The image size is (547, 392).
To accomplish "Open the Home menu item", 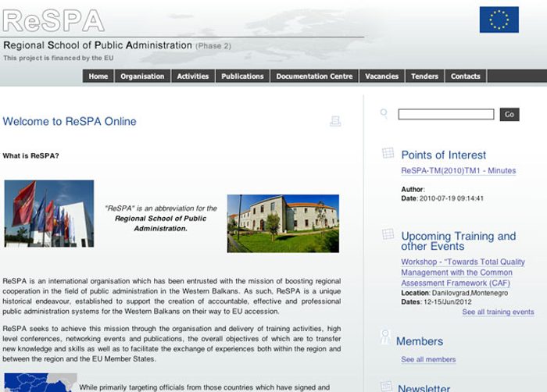I will click(98, 77).
